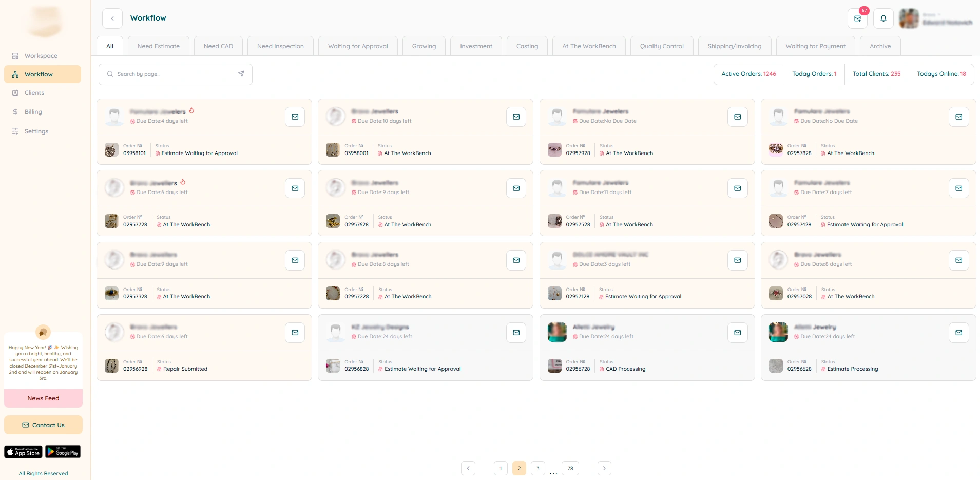Click the CAD Processing status text
The width and height of the screenshot is (980, 480).
625,369
